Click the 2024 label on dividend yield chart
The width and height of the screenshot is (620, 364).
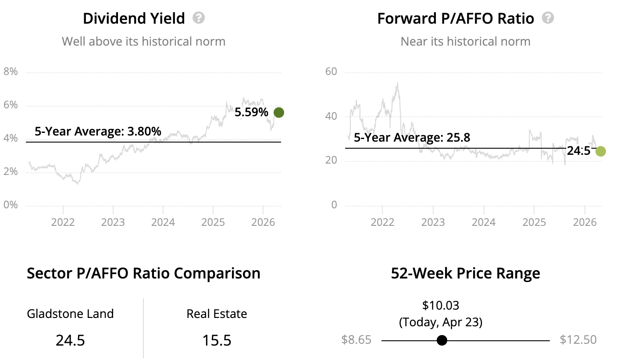[163, 222]
